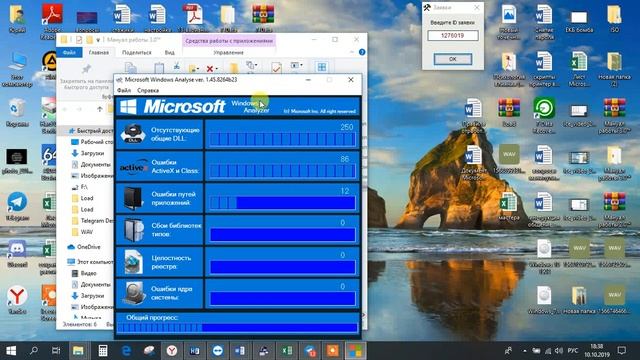Click the red X delete icon in Explorer
The height and width of the screenshot is (360, 640).
(210, 69)
